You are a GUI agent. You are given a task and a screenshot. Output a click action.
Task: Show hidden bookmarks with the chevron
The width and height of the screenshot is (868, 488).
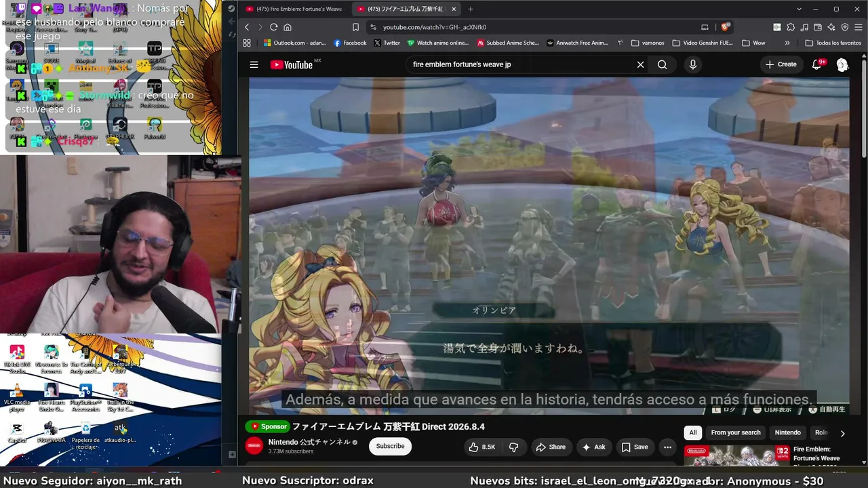click(x=787, y=43)
